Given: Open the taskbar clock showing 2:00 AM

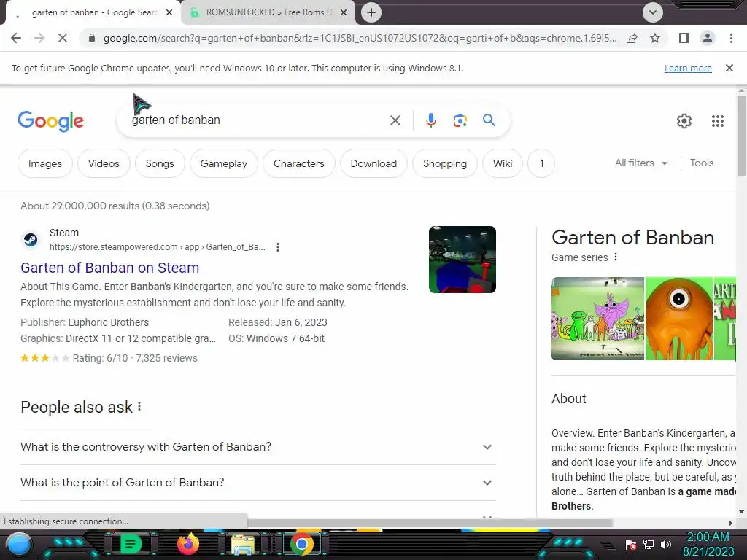Looking at the screenshot, I should coord(708,544).
